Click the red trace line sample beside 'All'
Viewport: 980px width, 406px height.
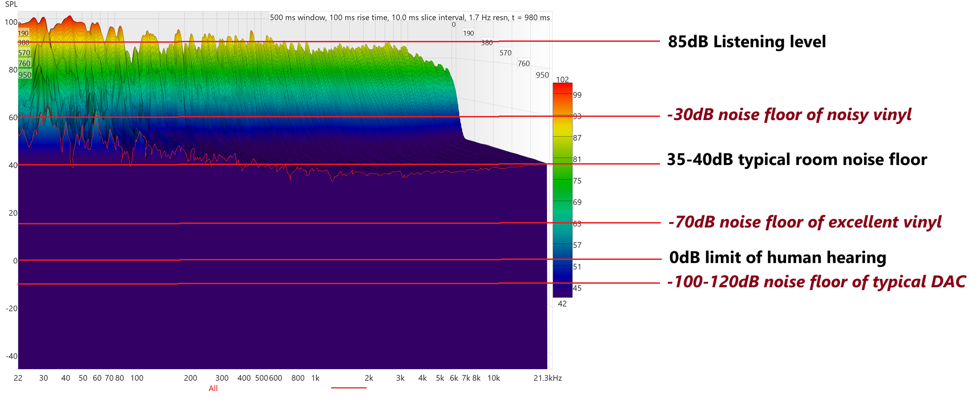coord(348,388)
